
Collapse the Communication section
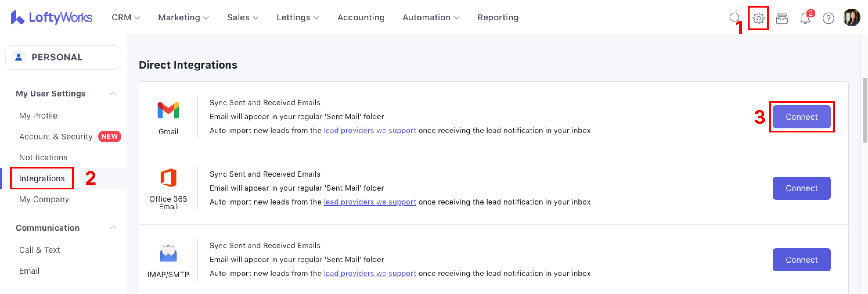point(113,227)
